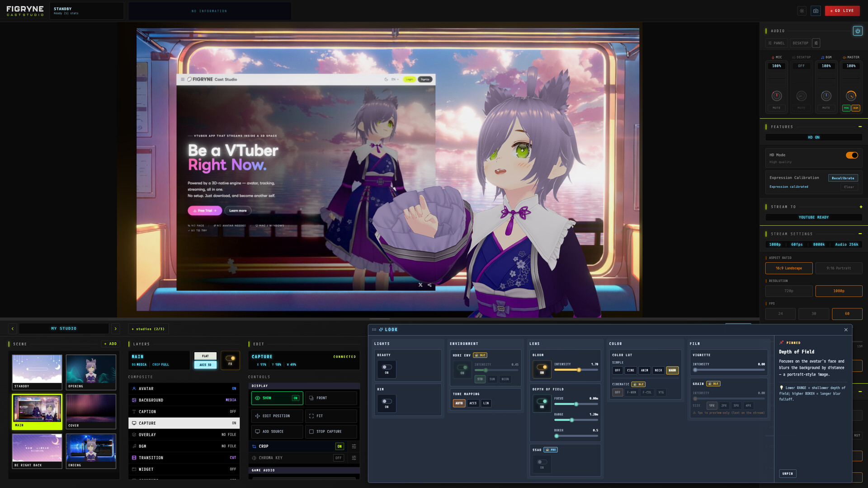Click the AVATAR layer person icon
This screenshot has width=868, height=488.
134,389
